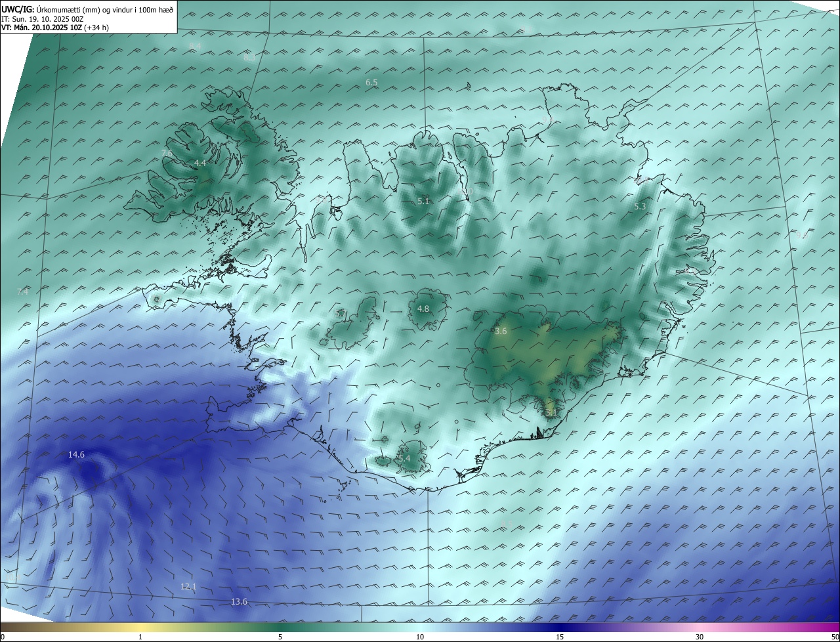Click the 5 tick on the color scale
The image size is (840, 642).
click(280, 637)
